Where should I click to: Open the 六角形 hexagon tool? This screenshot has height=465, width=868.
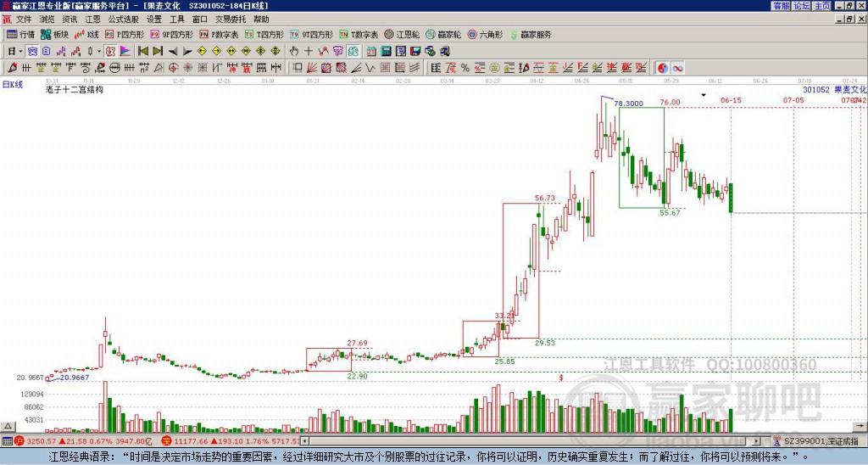(485, 34)
